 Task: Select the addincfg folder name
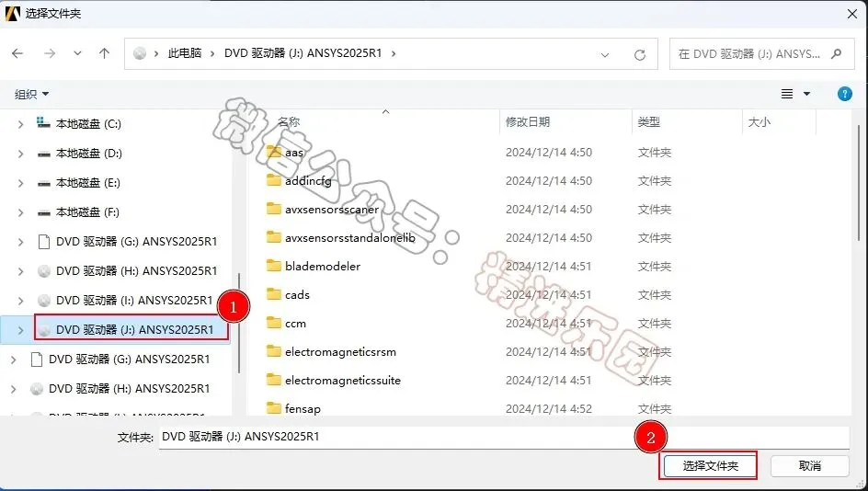[308, 180]
